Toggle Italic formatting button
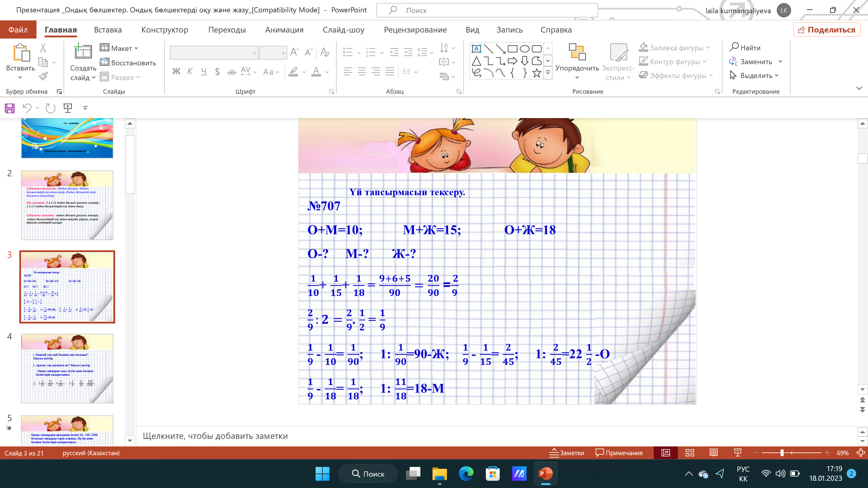The image size is (868, 488). [190, 71]
